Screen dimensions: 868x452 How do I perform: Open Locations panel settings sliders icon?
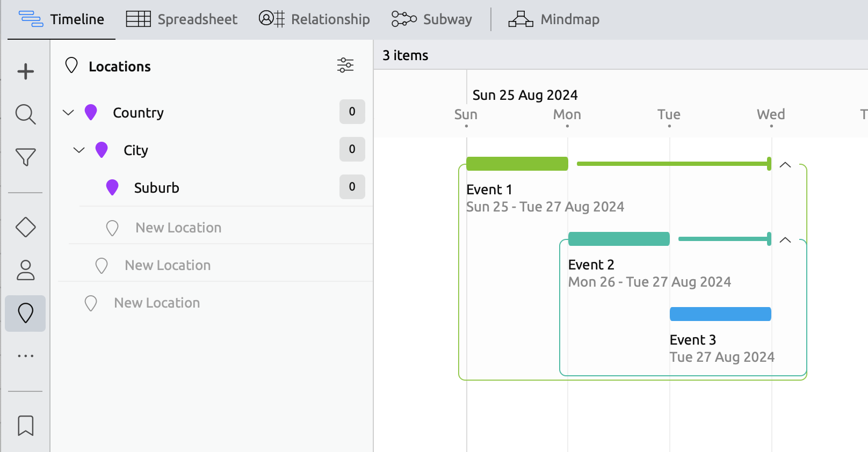[345, 65]
